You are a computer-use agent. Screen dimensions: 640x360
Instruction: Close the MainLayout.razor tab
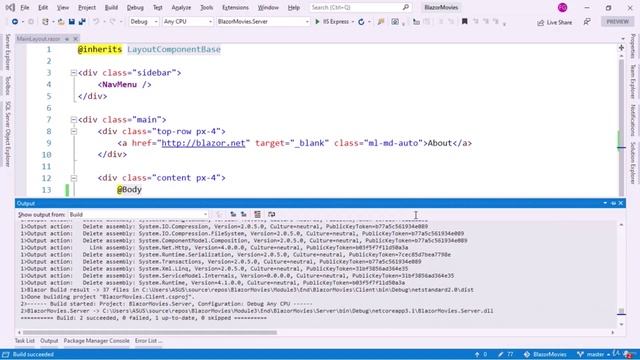pyautogui.click(x=76, y=39)
